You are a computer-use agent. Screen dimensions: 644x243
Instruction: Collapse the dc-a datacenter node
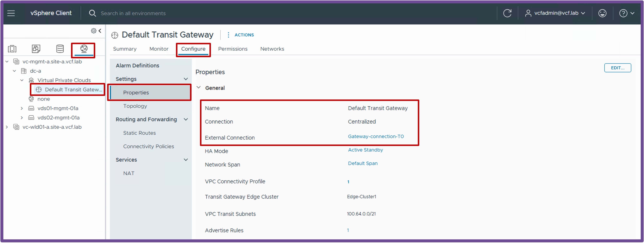coord(15,71)
